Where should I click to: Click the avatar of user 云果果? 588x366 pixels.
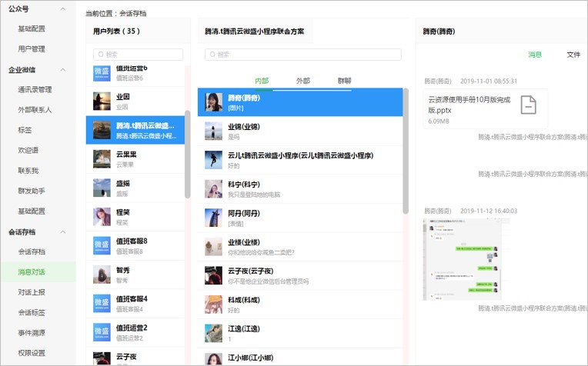[x=102, y=158]
